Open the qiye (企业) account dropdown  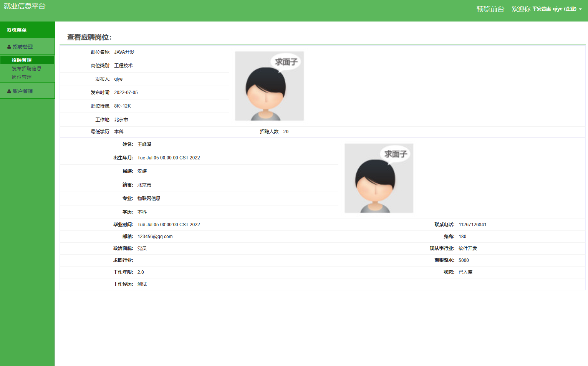point(555,8)
